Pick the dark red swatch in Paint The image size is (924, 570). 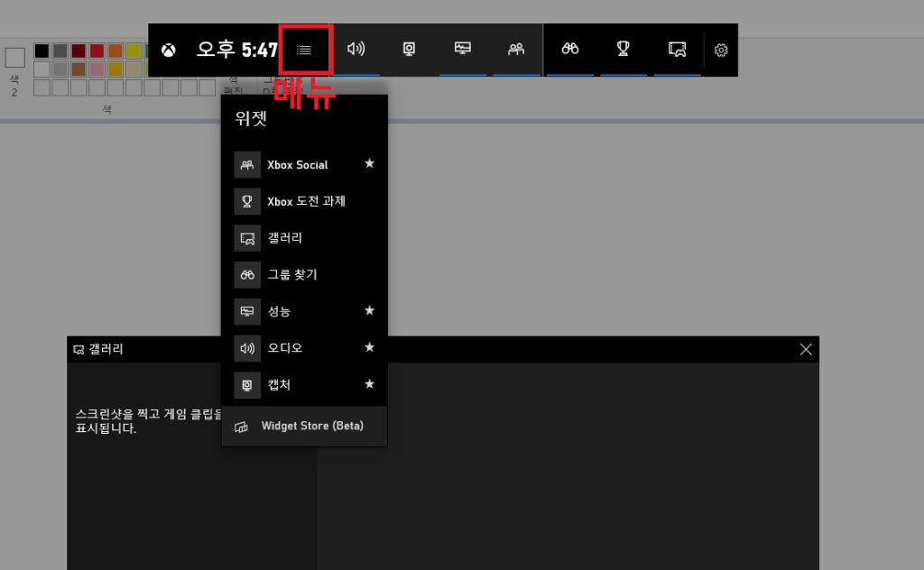79,51
